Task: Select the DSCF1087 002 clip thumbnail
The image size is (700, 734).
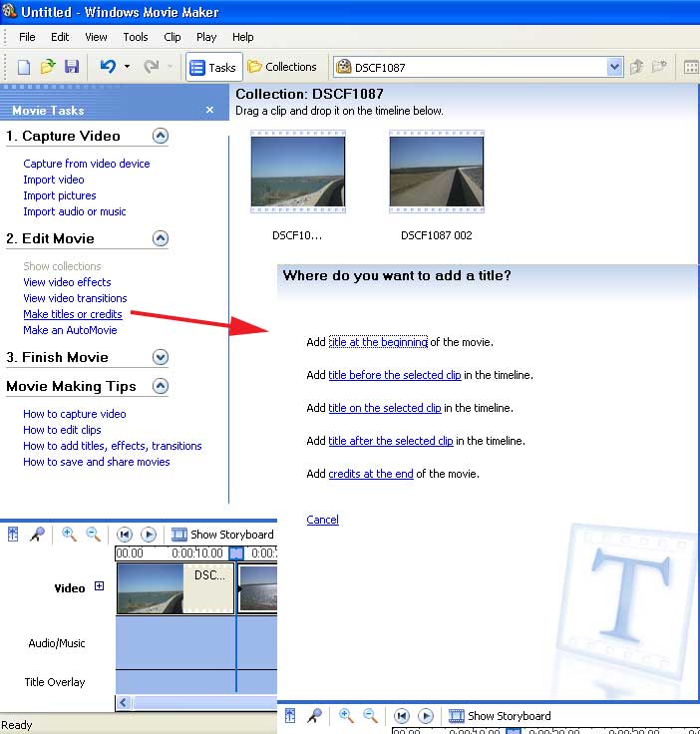Action: 437,172
